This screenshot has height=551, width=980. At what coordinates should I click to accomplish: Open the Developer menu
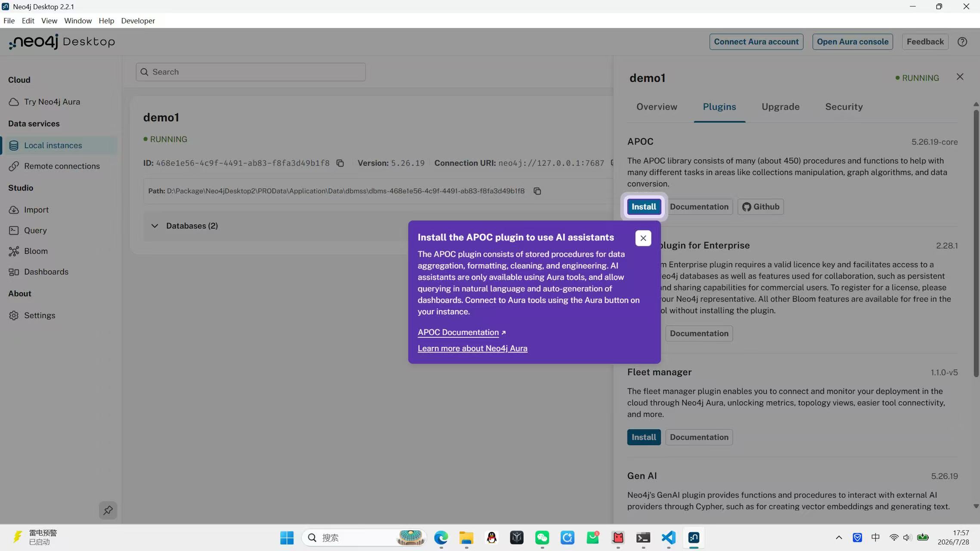pos(138,21)
